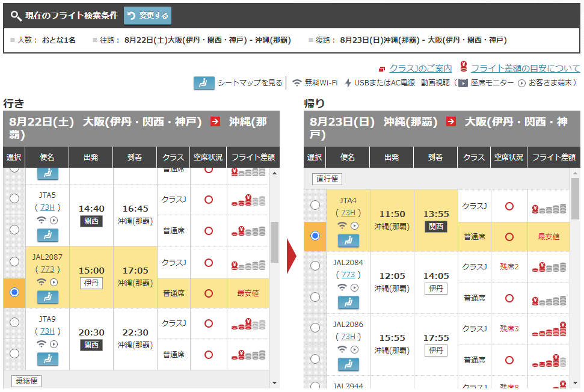
Task: Click the 773 aircraft link for JAL2084
Action: coord(348,274)
